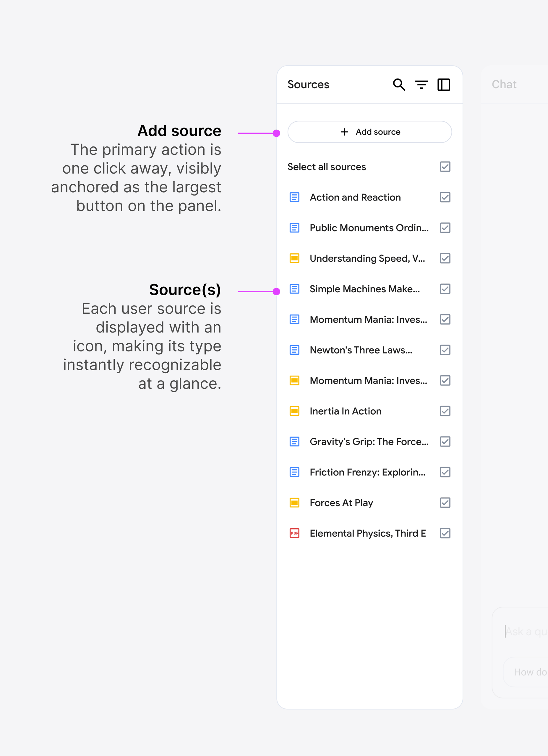Open the Friction Frenzy source title
The width and height of the screenshot is (548, 756).
coord(367,472)
